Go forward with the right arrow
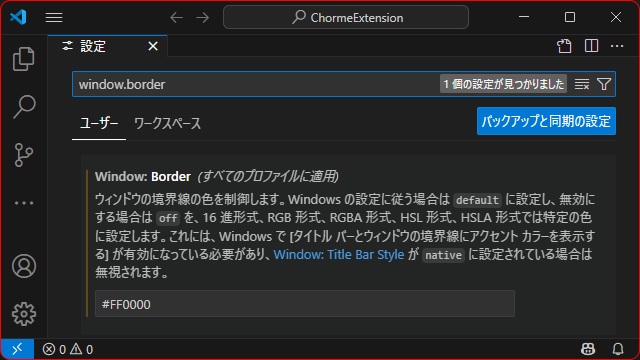This screenshot has width=640, height=360. pos(202,18)
